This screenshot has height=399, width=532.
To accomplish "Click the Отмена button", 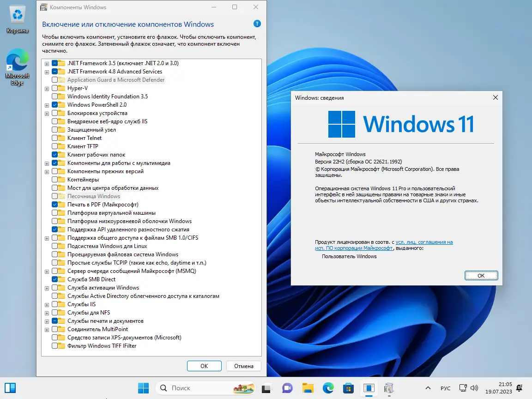I will [x=244, y=366].
